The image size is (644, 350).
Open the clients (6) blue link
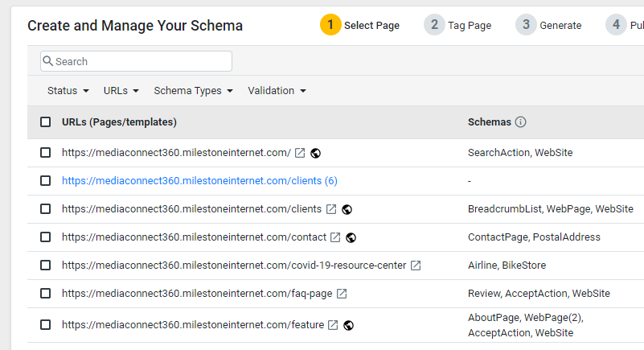(199, 181)
